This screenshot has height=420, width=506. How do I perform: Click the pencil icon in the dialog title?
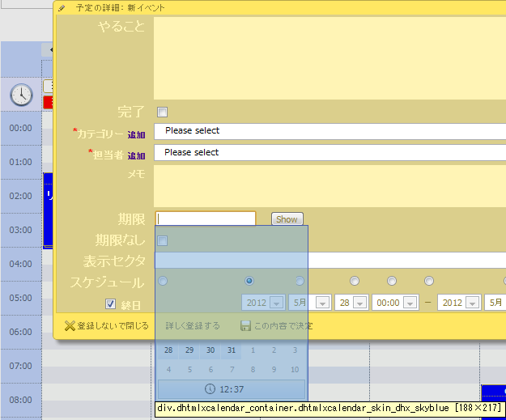click(x=62, y=8)
